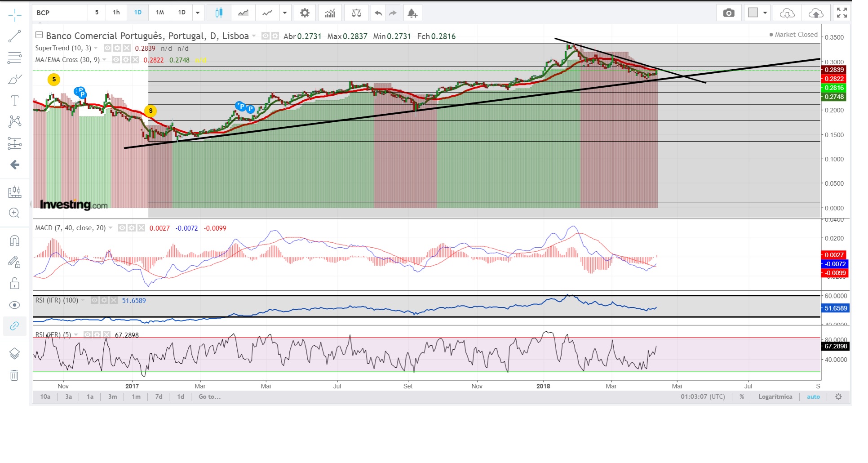Take a chart snapshot with camera icon
868x463 pixels.
pos(729,13)
